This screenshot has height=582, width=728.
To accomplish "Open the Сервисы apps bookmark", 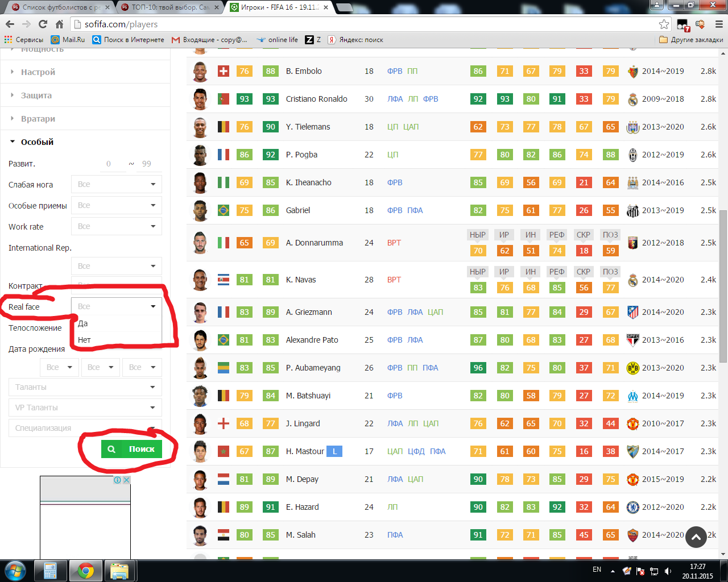I will click(x=24, y=40).
